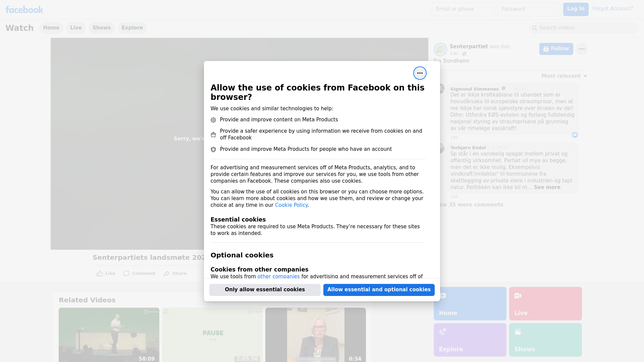Image resolution: width=644 pixels, height=362 pixels.
Task: Follow the Senterpartiet page
Action: (556, 49)
